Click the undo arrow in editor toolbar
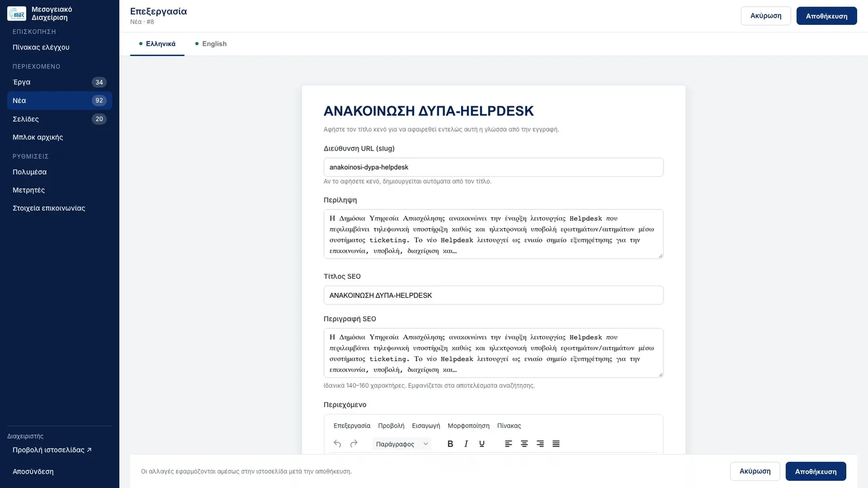This screenshot has width=868, height=488. 337,444
